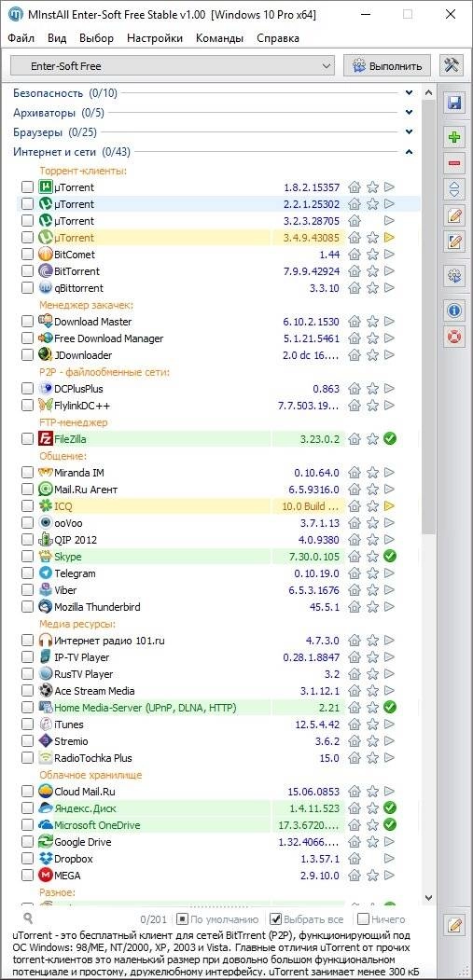The image size is (473, 980).
Task: Click the blue info icon in sidebar
Action: click(454, 310)
